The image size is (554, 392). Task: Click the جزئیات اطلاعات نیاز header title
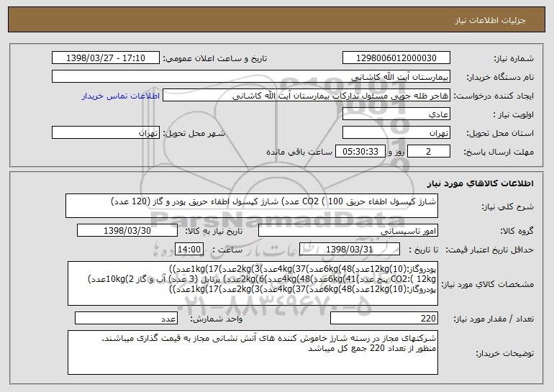click(x=490, y=20)
